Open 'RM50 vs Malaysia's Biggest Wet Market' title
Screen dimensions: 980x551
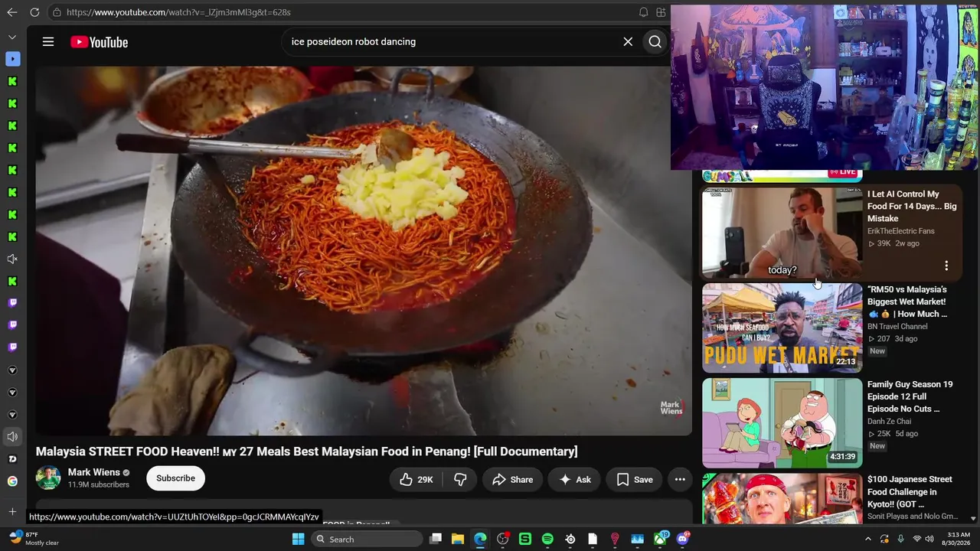pos(907,302)
